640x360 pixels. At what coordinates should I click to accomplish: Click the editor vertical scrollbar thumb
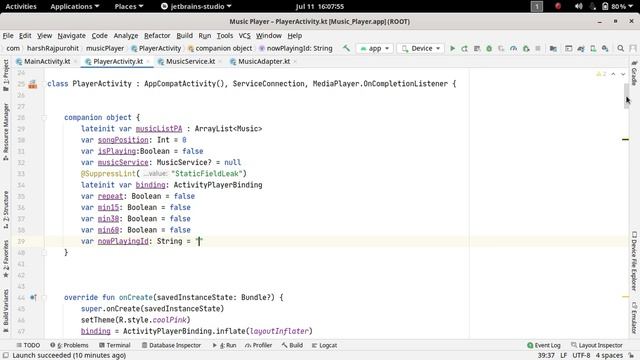click(x=627, y=96)
